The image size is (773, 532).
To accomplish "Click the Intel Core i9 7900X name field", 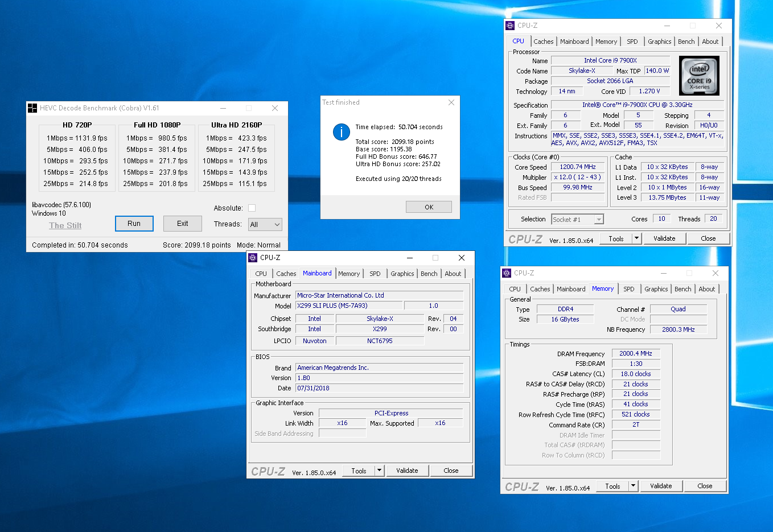I will [x=610, y=60].
